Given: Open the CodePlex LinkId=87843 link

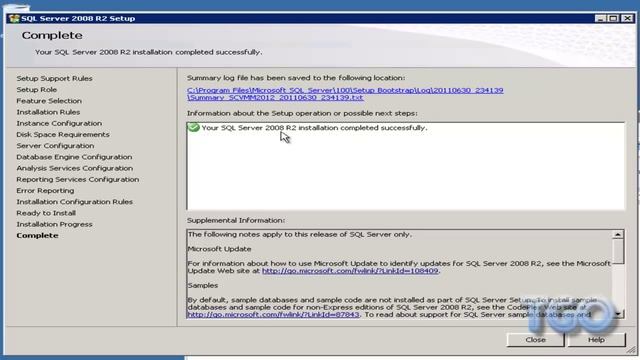Looking at the screenshot, I should (x=273, y=315).
